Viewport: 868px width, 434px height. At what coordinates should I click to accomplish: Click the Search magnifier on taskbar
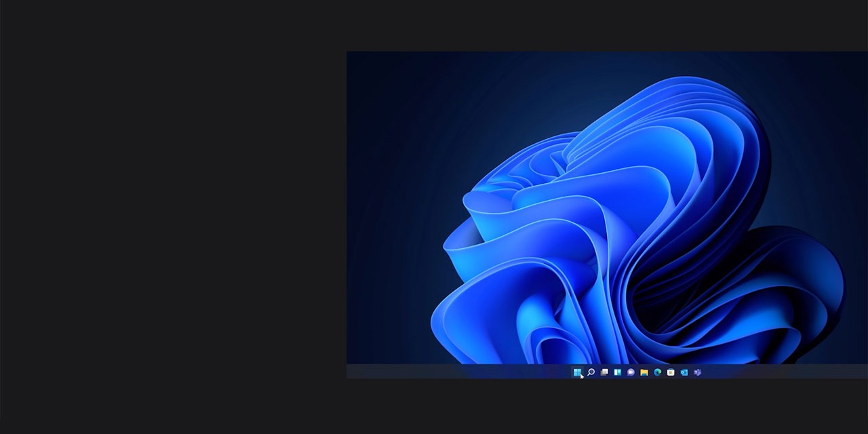tap(591, 372)
